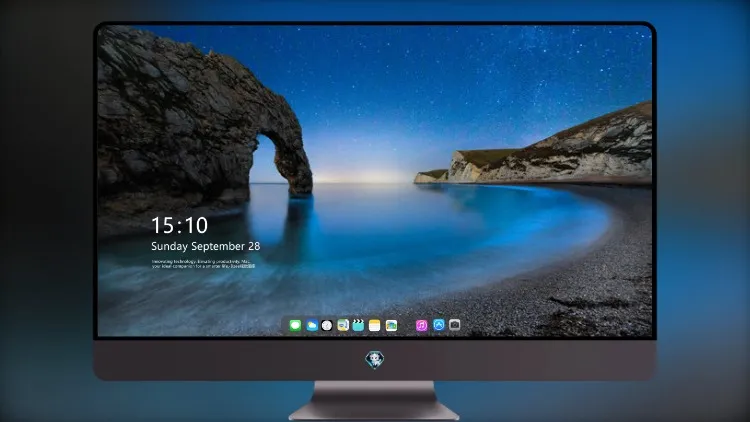This screenshot has width=750, height=422.
Task: Open the teal clapperboard Videos app
Action: (x=358, y=325)
